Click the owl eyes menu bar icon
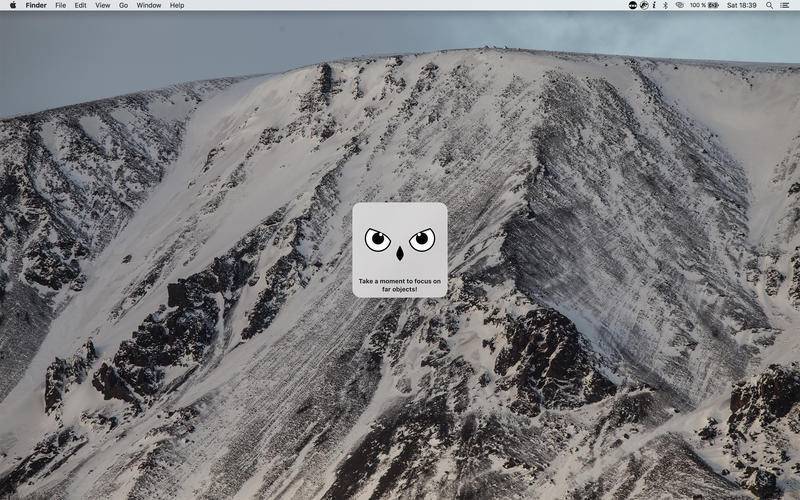This screenshot has width=800, height=500. coord(632,5)
